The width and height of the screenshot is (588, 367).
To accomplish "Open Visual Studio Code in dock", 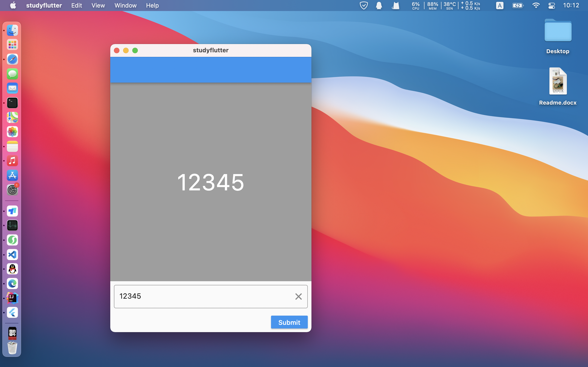I will click(x=12, y=255).
